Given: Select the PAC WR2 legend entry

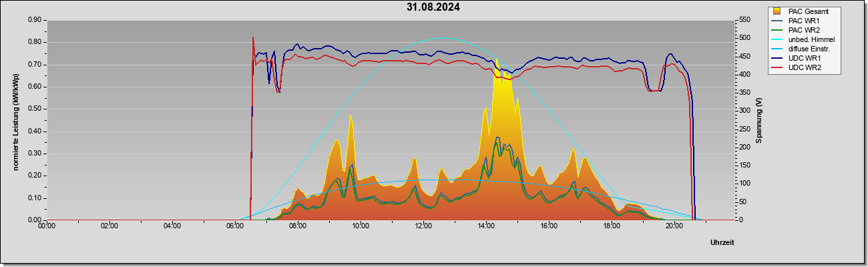Looking at the screenshot, I should (x=805, y=30).
